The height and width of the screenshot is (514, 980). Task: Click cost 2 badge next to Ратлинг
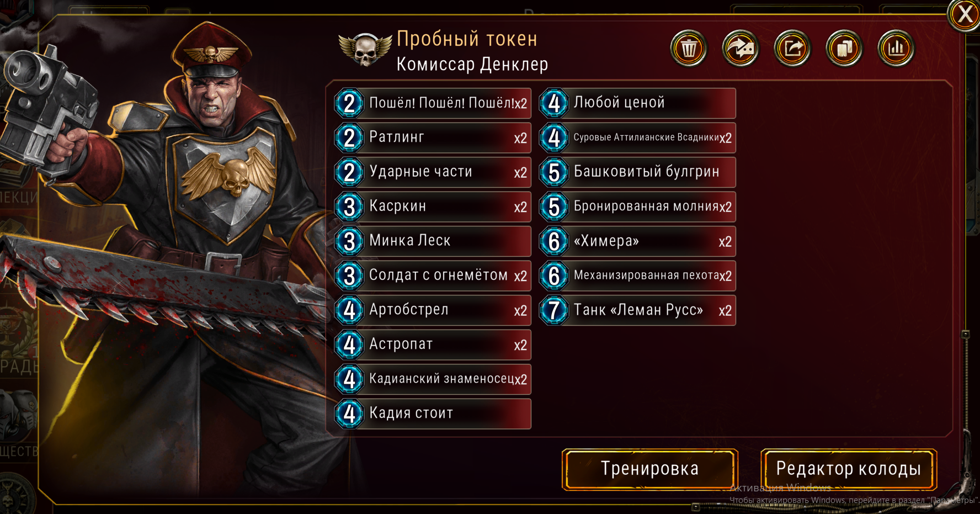pyautogui.click(x=349, y=138)
